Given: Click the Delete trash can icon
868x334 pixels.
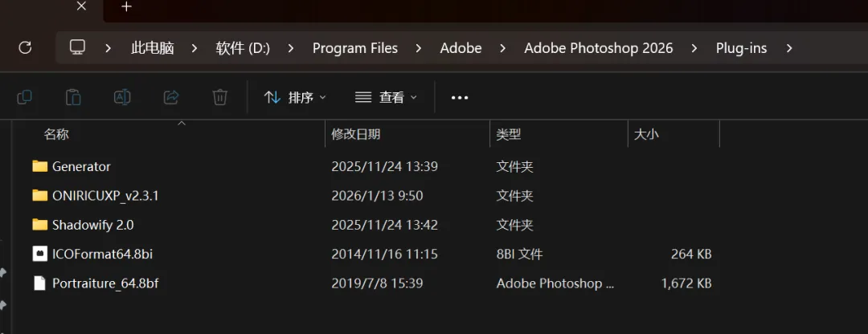Looking at the screenshot, I should click(219, 98).
